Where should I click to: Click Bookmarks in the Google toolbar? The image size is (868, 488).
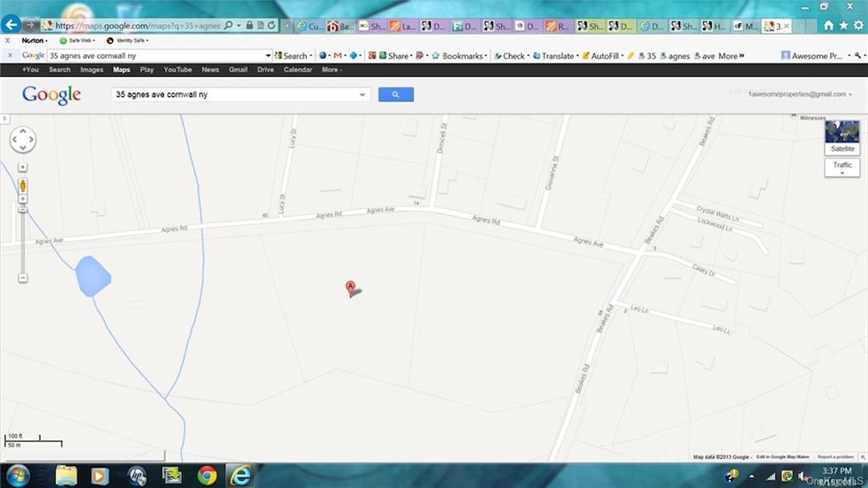(462, 56)
